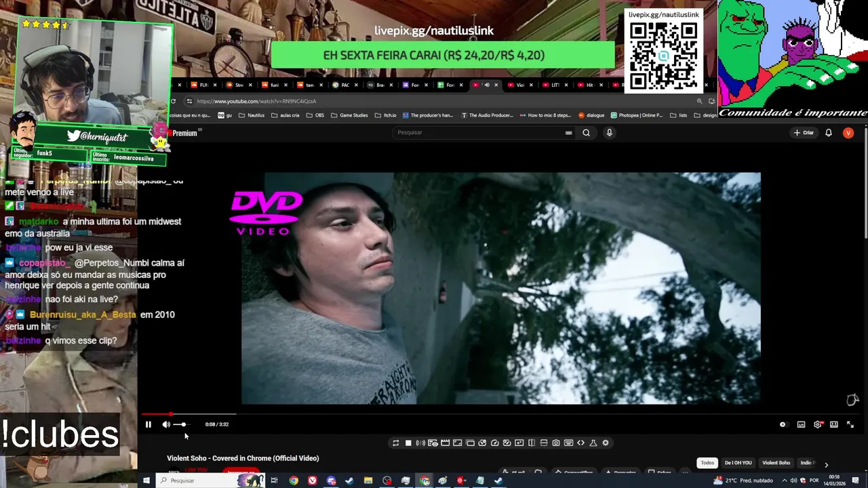Open The Audio Producer... bookmark
The width and height of the screenshot is (868, 488).
point(487,115)
